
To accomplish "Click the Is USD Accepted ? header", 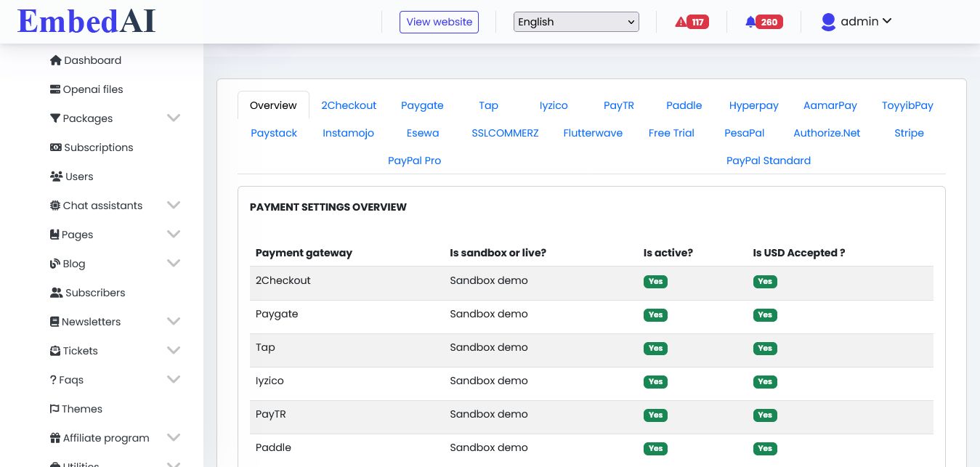I will click(x=799, y=253).
